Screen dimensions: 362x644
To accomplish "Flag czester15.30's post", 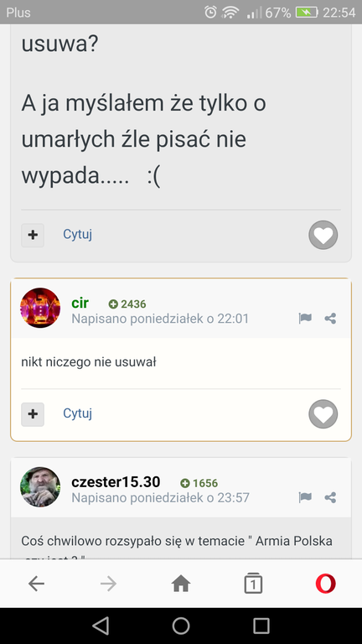I will (x=305, y=498).
